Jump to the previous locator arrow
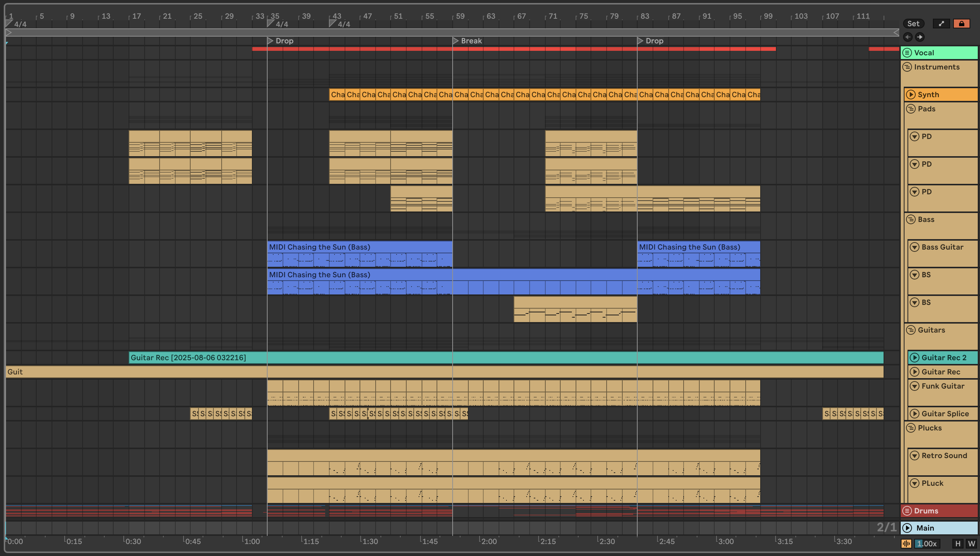Image resolution: width=980 pixels, height=556 pixels. pos(908,37)
